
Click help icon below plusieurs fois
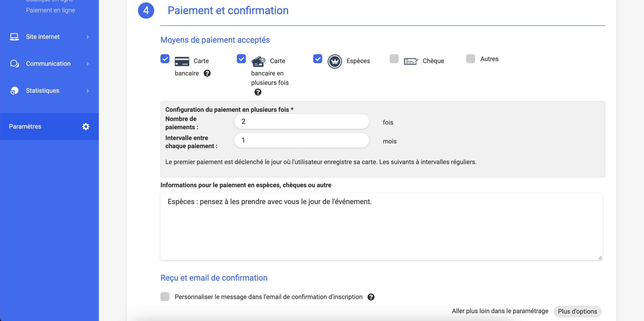coord(258,92)
